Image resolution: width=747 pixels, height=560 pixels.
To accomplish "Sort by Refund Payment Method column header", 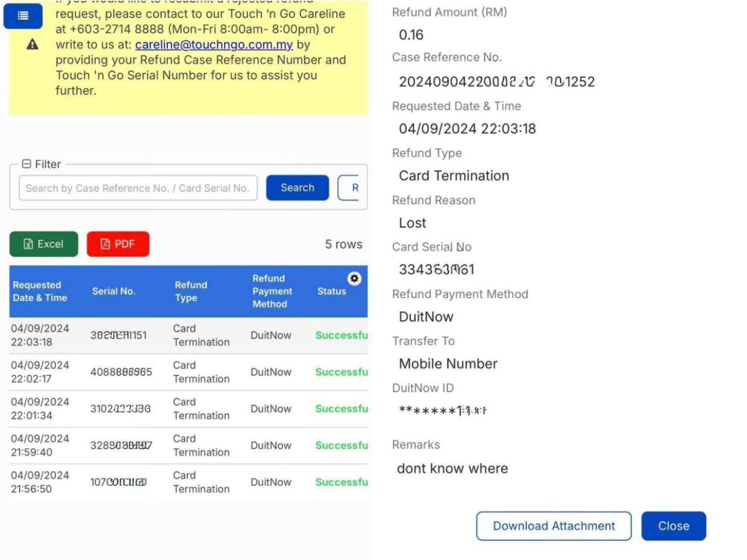I will pos(272,291).
